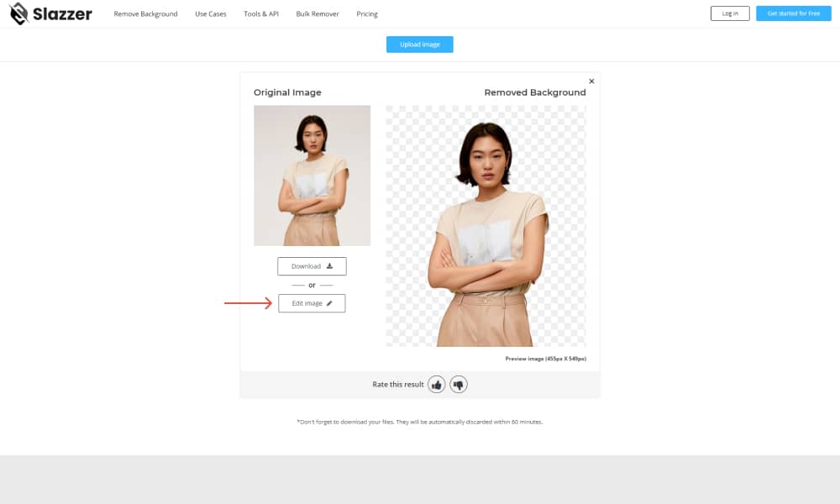Click the download arrow icon

pos(329,266)
